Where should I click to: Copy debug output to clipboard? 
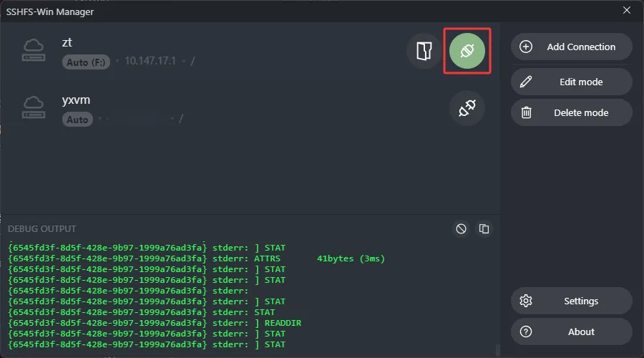tap(484, 228)
